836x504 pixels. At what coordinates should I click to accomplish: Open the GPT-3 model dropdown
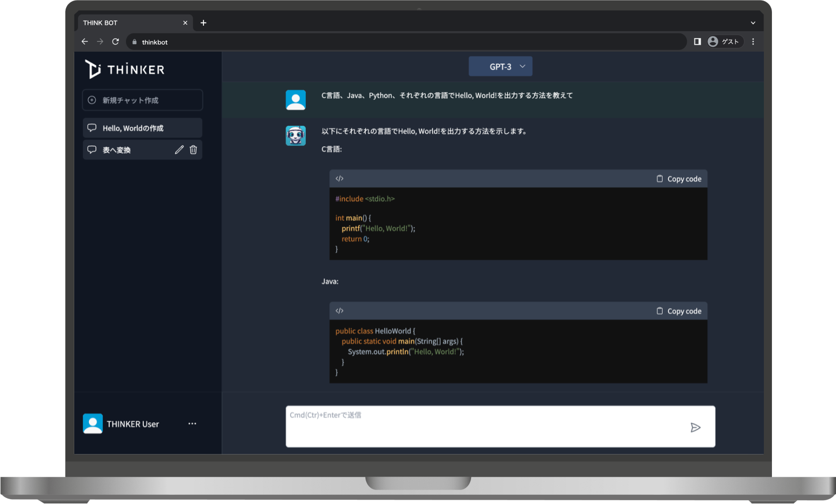tap(500, 67)
